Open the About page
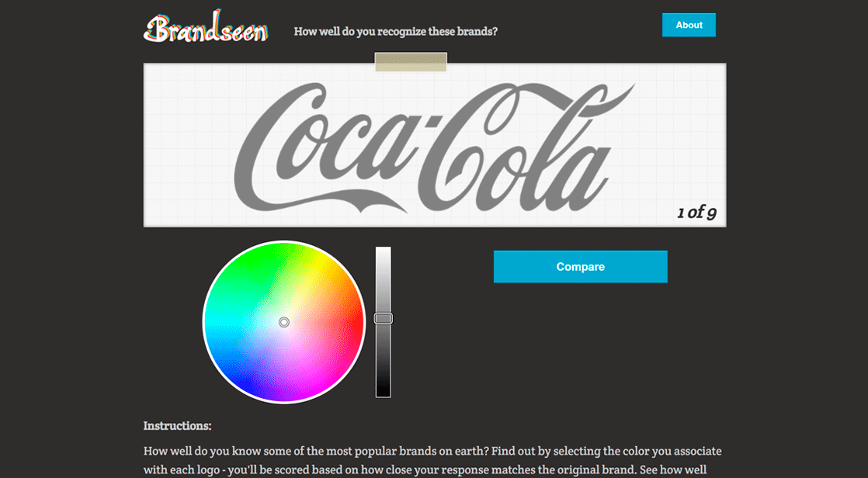Screen dimensions: 868x478 pyautogui.click(x=689, y=25)
